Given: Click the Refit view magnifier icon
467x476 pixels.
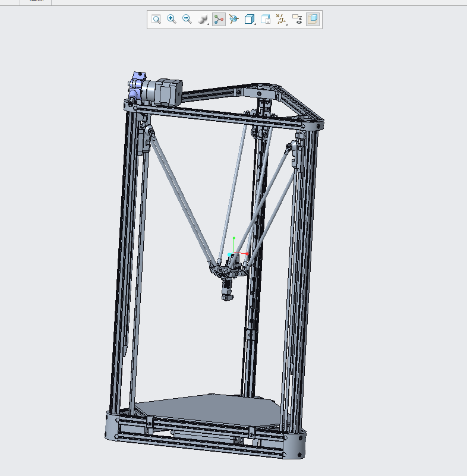Looking at the screenshot, I should (156, 20).
